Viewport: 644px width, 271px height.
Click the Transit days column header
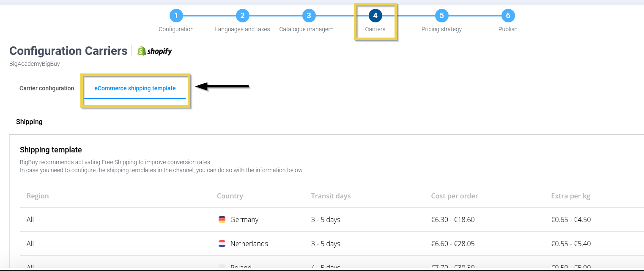point(331,196)
